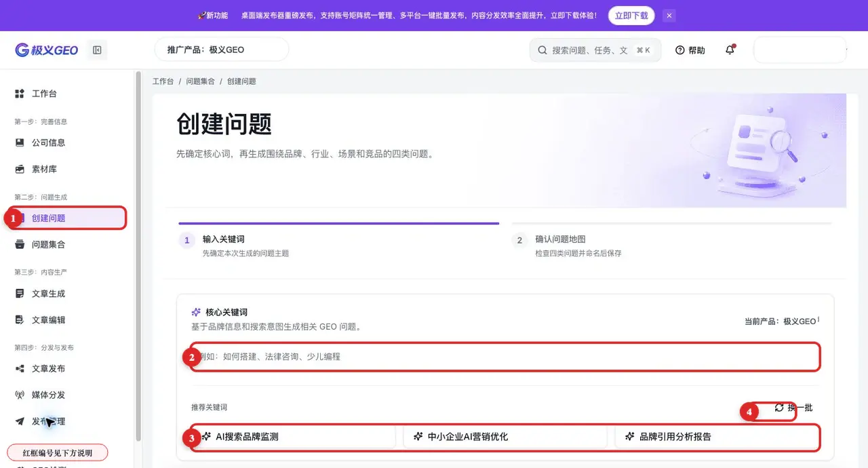Select 创建问题 in the sidebar

point(67,218)
